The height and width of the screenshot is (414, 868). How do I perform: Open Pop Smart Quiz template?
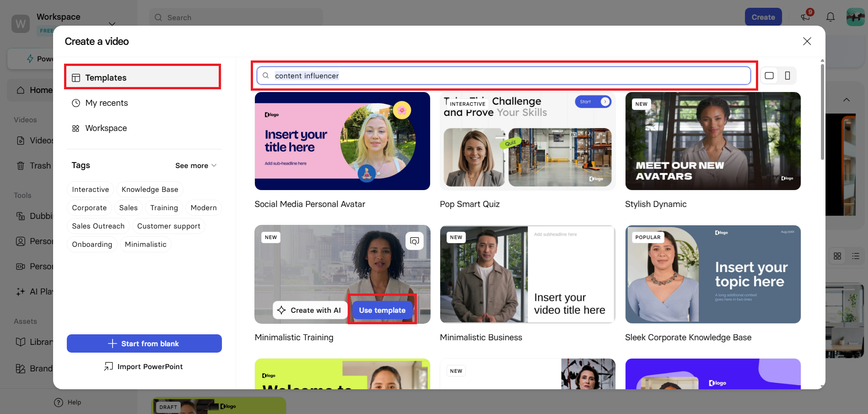pos(528,141)
